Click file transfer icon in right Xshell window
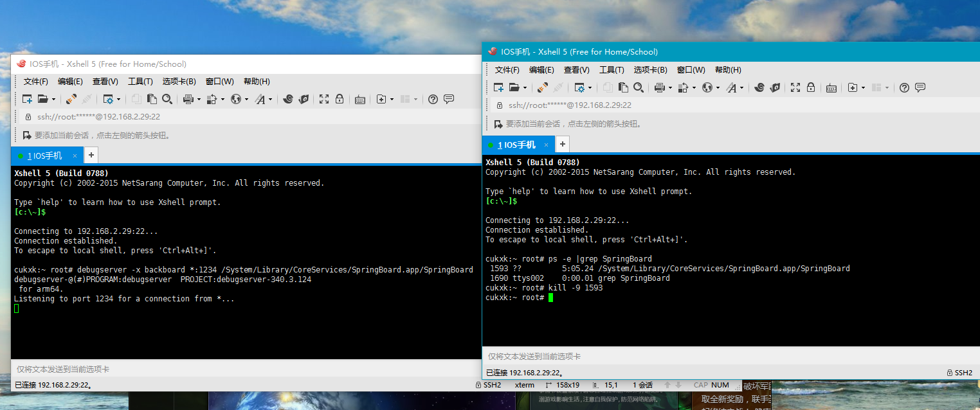 pyautogui.click(x=683, y=87)
